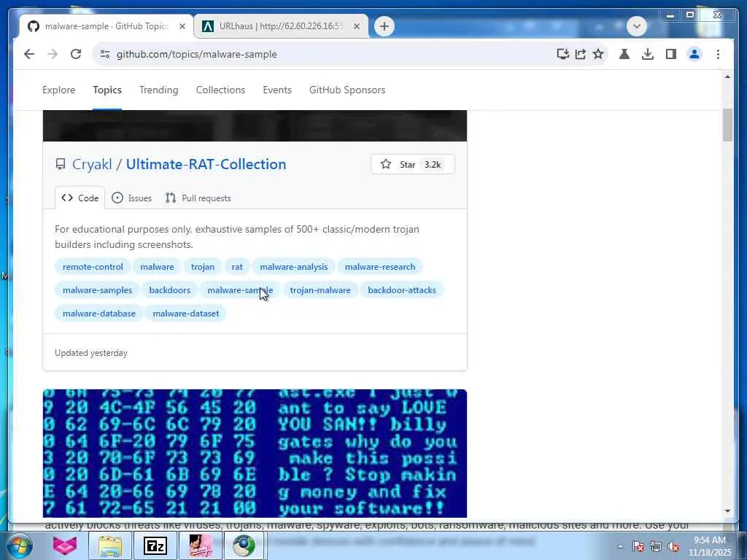
Task: Open the muted volume tray icon
Action: [673, 546]
